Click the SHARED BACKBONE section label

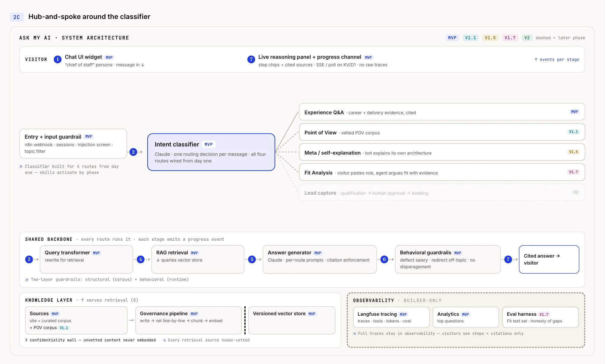pos(49,240)
